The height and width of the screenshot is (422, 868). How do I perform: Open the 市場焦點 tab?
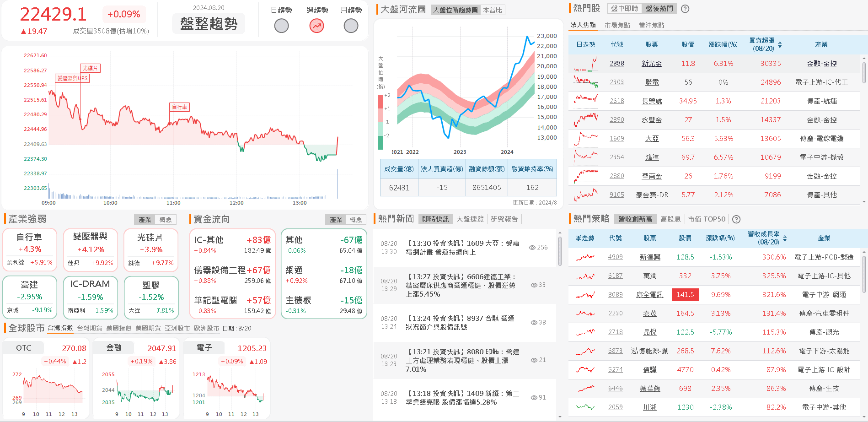point(617,25)
